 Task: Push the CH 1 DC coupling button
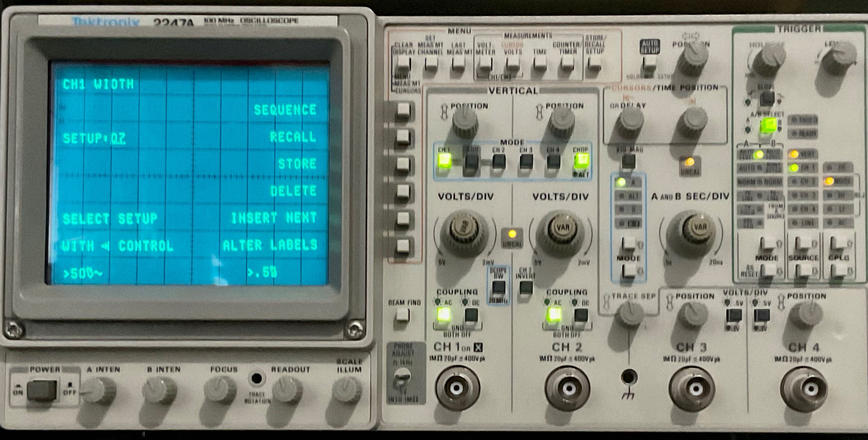pos(472,315)
